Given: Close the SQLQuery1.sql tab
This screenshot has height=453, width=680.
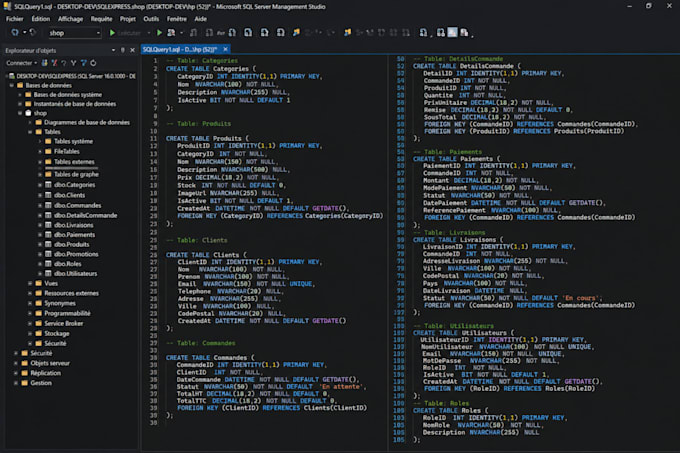Looking at the screenshot, I should (x=225, y=49).
